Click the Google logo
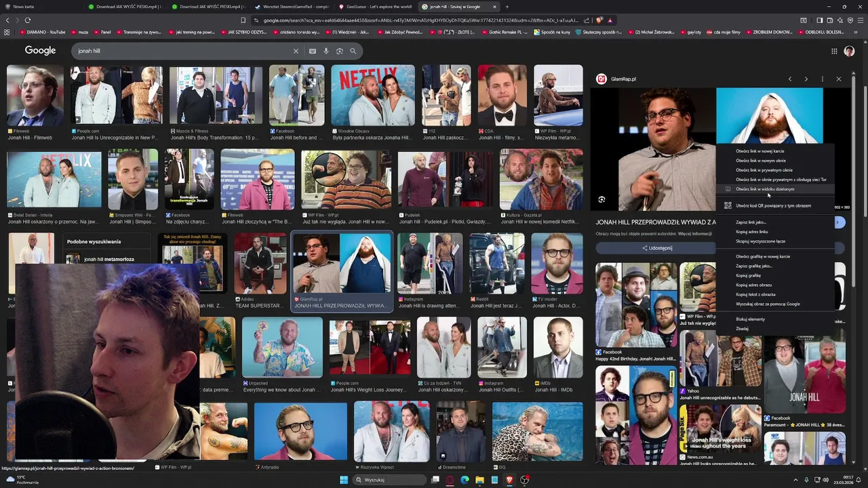Screen dimensions: 868x488 [40, 51]
